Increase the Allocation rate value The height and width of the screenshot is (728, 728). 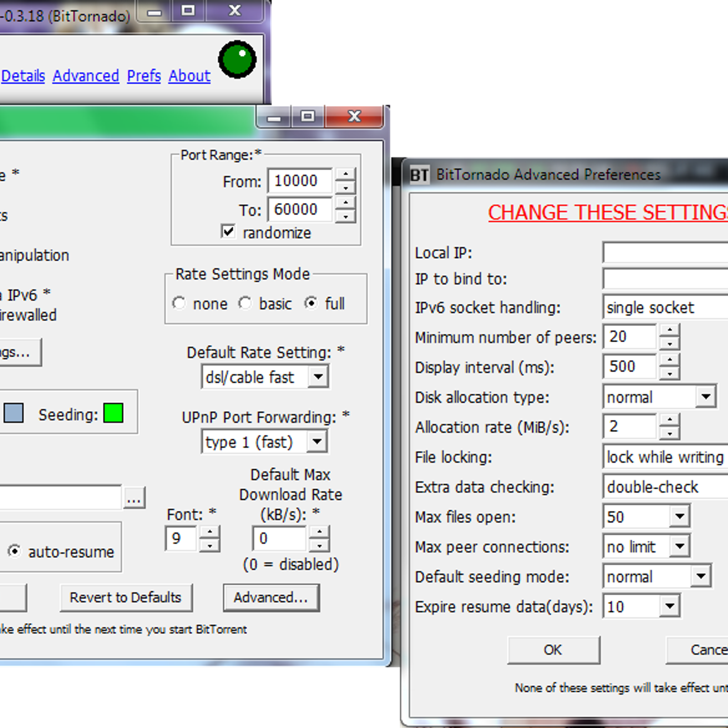669,420
